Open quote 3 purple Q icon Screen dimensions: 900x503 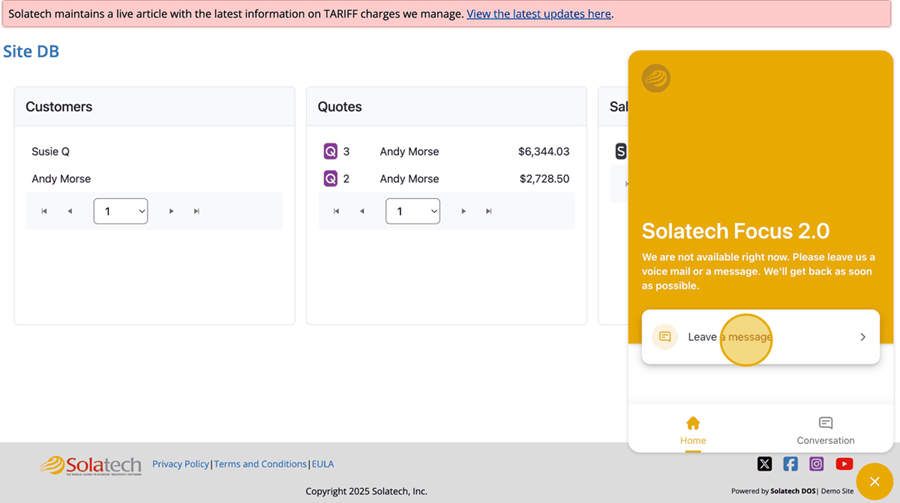(x=331, y=152)
